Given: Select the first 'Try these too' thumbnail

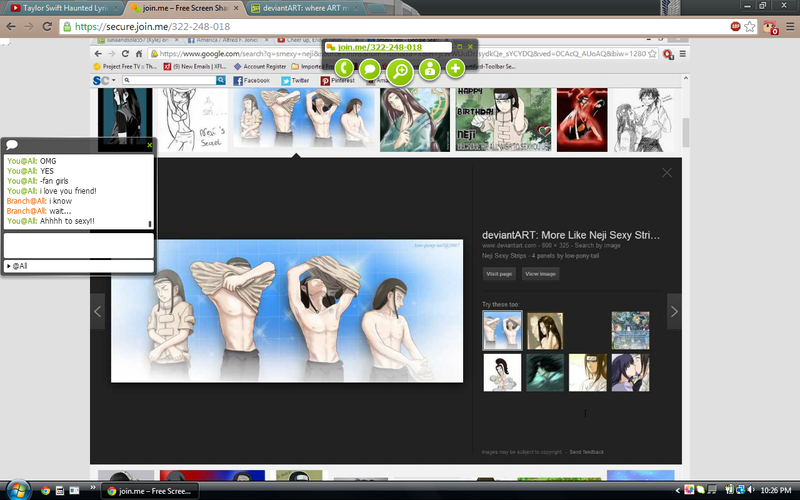Looking at the screenshot, I should tap(503, 331).
